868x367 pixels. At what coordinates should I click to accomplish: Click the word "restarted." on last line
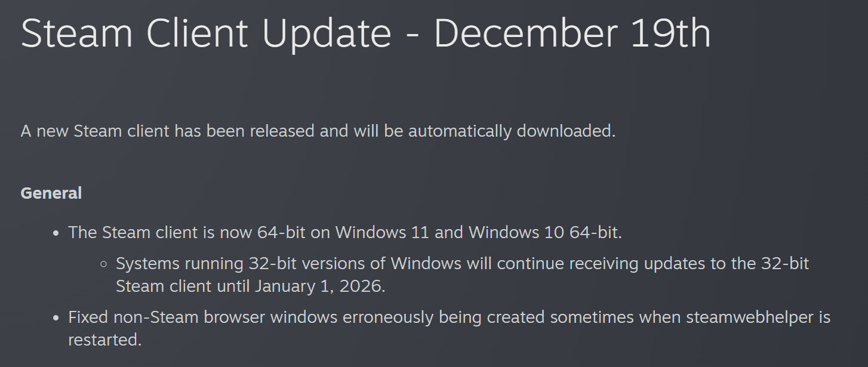(x=105, y=340)
